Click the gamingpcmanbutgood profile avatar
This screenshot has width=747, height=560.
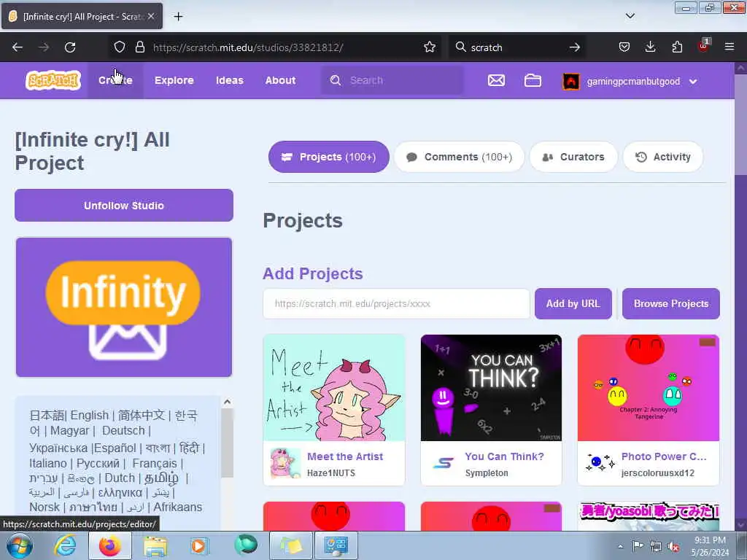click(570, 82)
